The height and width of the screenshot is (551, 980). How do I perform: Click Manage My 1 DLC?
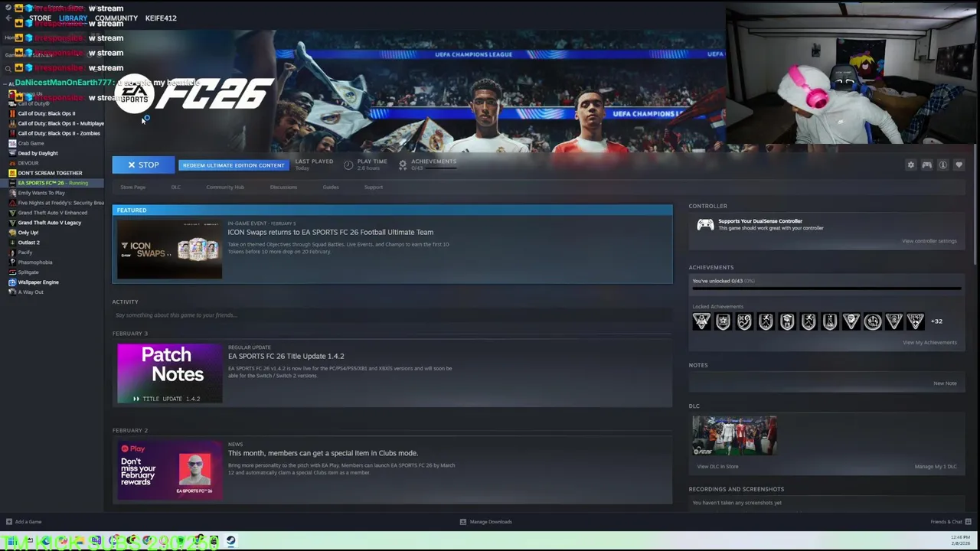[x=936, y=466]
